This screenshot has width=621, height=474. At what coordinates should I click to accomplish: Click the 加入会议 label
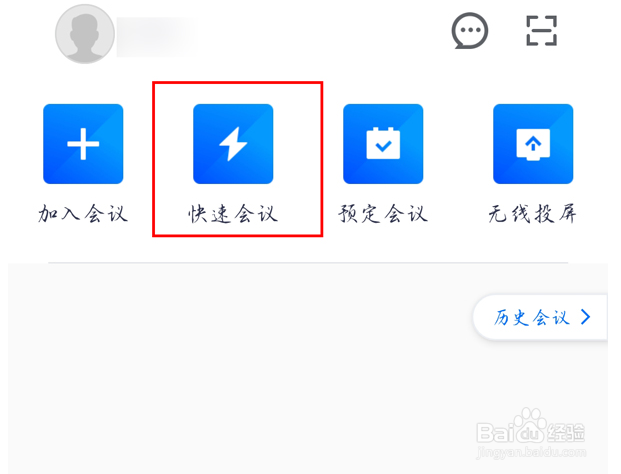[83, 214]
